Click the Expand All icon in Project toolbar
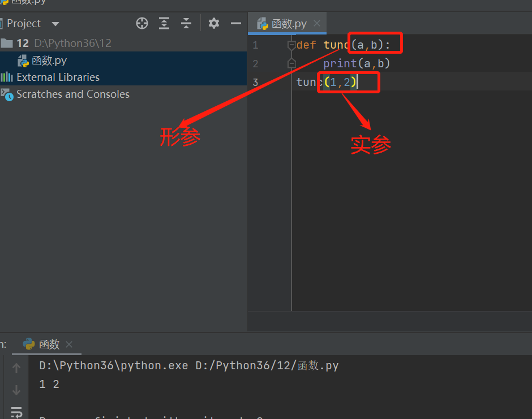The width and height of the screenshot is (532, 419). click(x=164, y=23)
